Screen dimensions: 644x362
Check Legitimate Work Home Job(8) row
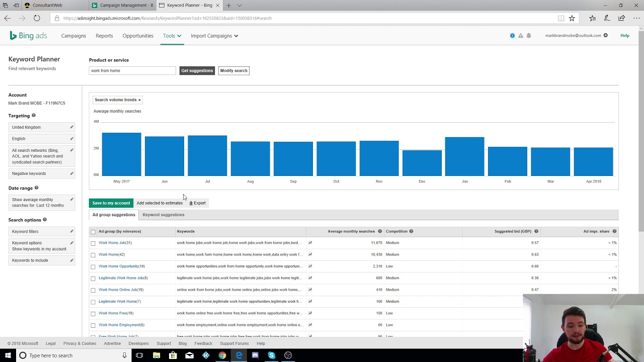tap(93, 279)
